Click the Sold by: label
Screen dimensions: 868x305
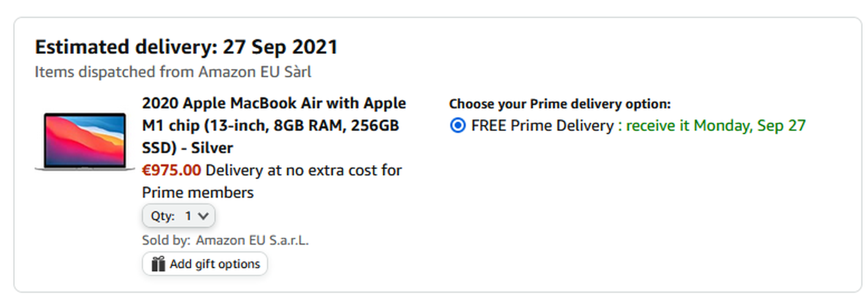pyautogui.click(x=166, y=240)
